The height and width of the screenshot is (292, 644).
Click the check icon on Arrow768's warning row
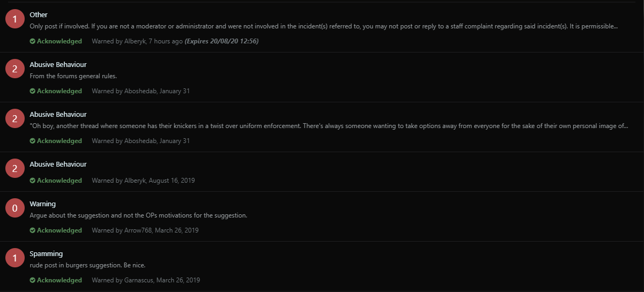point(33,230)
